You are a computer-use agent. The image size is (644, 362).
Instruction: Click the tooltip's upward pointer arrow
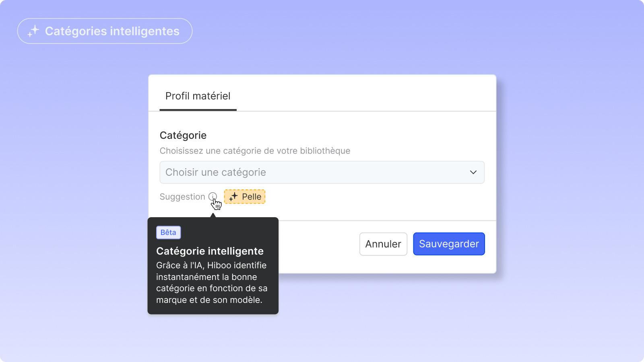pos(213,215)
